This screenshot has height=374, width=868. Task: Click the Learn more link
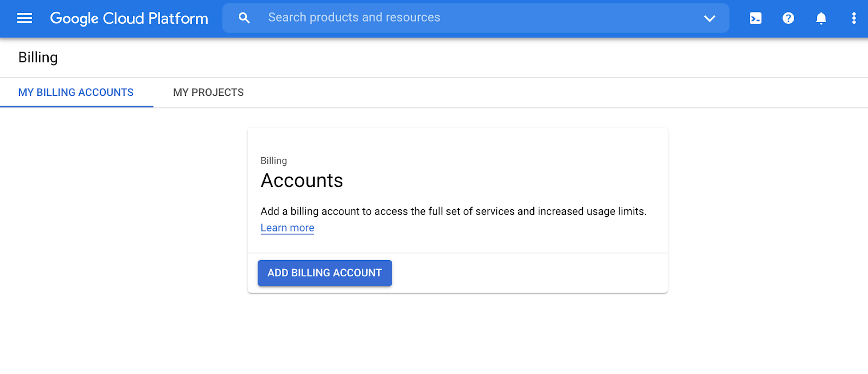point(288,228)
